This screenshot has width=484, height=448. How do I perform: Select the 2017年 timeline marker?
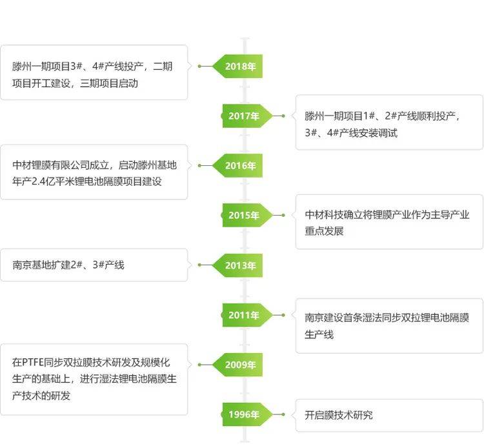point(247,116)
